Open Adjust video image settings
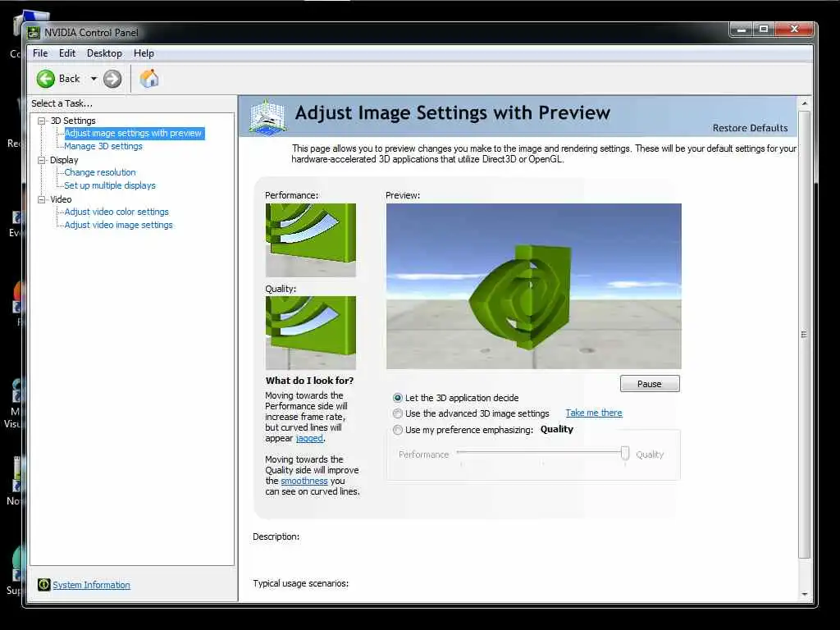The height and width of the screenshot is (630, 840). point(118,225)
